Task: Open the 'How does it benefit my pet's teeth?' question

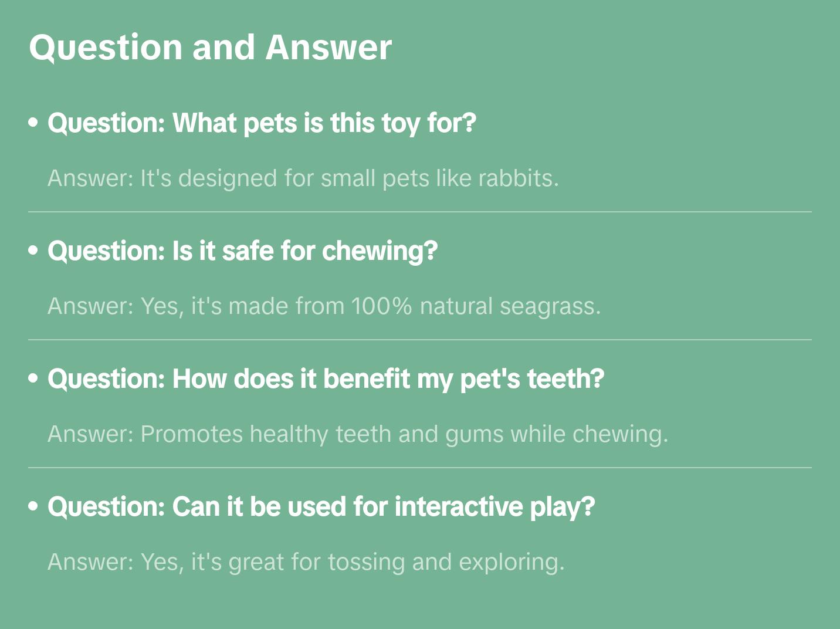Action: point(326,379)
